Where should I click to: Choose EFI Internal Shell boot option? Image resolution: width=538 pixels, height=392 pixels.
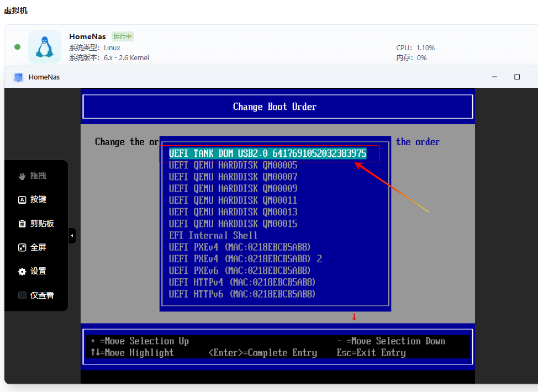(213, 235)
